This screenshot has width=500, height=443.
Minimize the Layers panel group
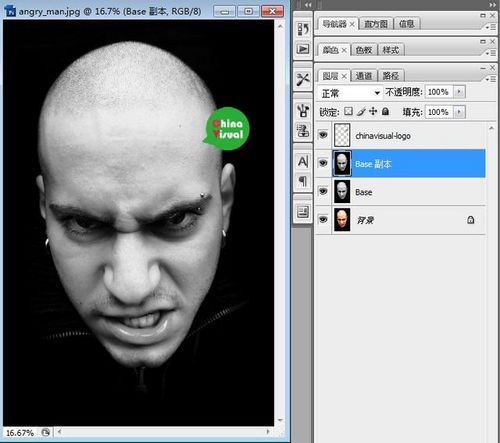click(x=483, y=68)
